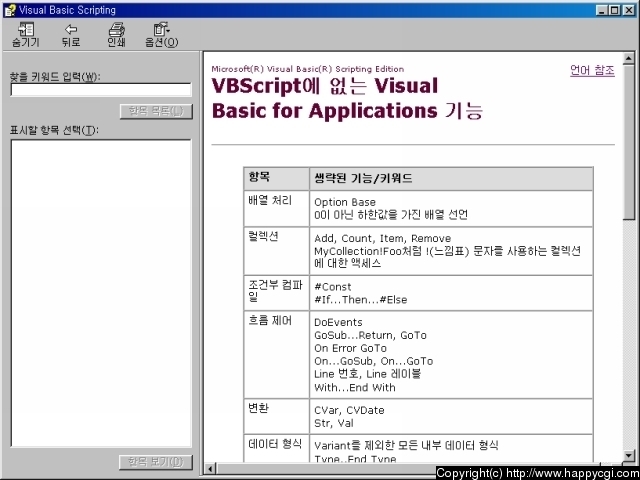The image size is (640, 480).
Task: Click the 데이터 형식 row label
Action: point(275,444)
